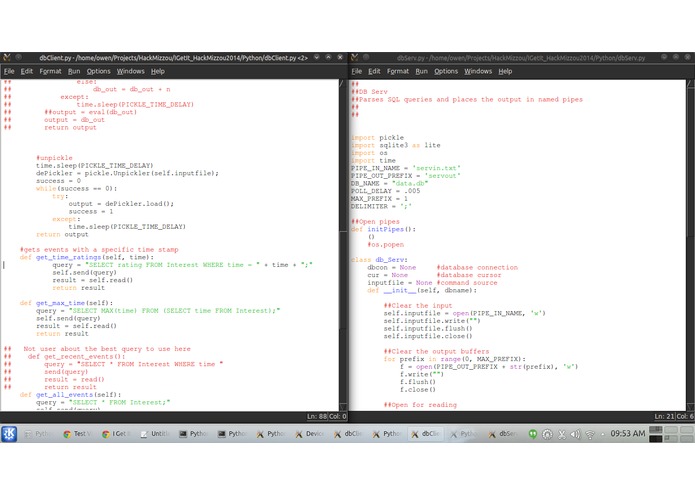
Task: Click the 'def initPipes():' line
Action: click(383, 229)
